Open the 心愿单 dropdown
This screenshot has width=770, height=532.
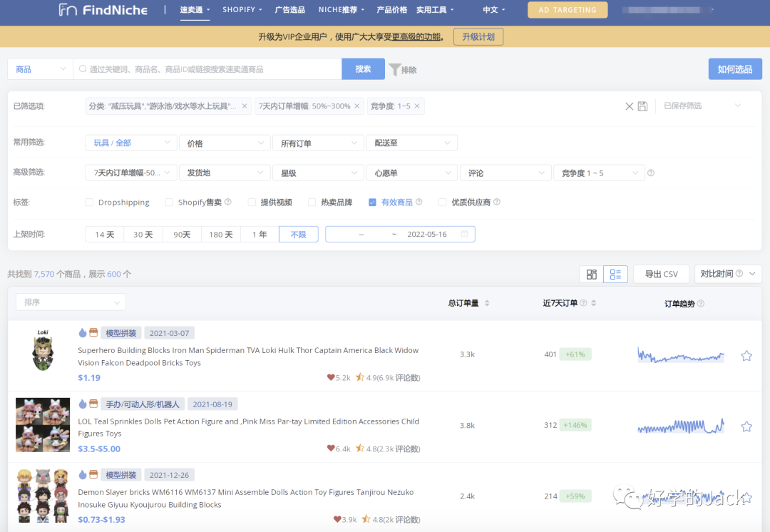pyautogui.click(x=412, y=173)
